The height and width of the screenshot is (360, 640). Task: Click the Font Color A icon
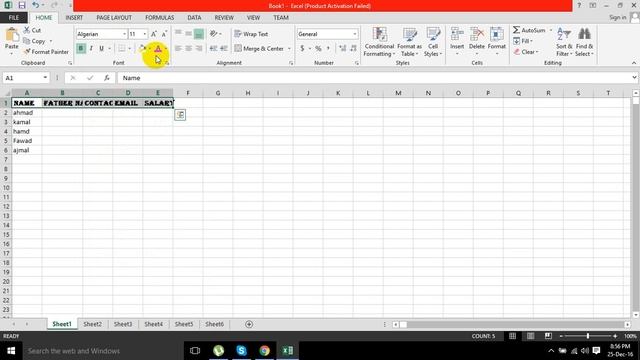[158, 49]
